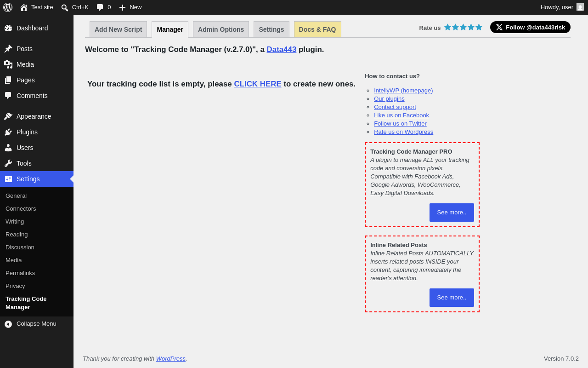
Task: Select the Manager tab
Action: coord(170,29)
